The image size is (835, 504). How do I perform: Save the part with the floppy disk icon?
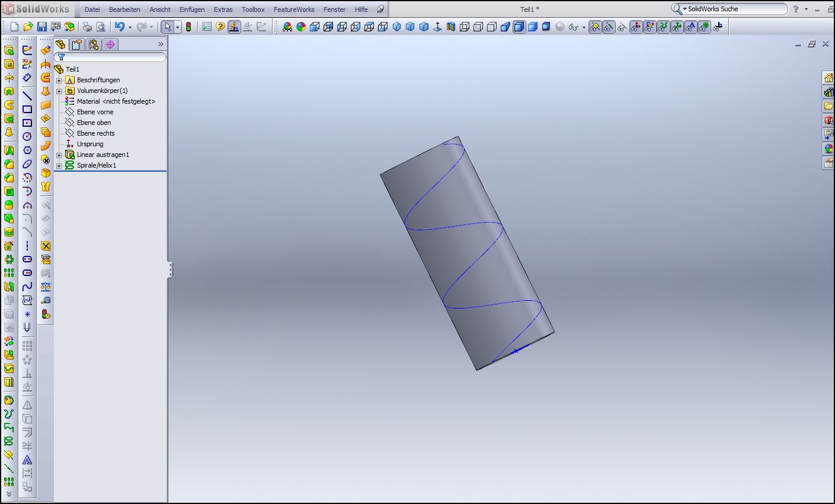[x=42, y=27]
